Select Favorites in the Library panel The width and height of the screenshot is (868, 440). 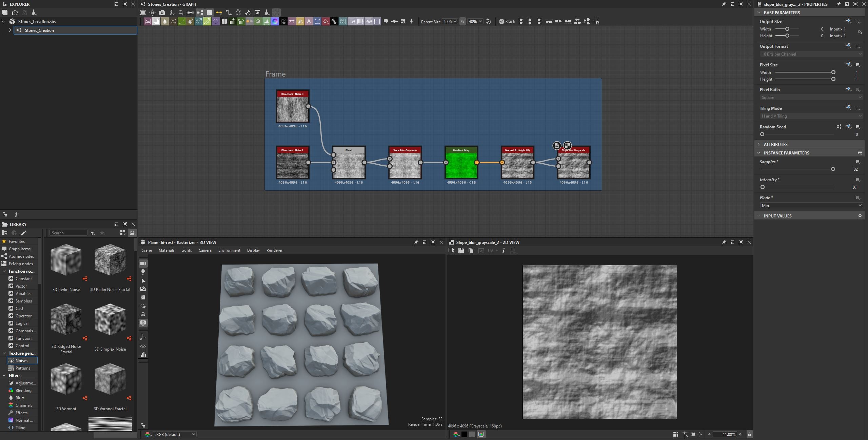click(17, 241)
